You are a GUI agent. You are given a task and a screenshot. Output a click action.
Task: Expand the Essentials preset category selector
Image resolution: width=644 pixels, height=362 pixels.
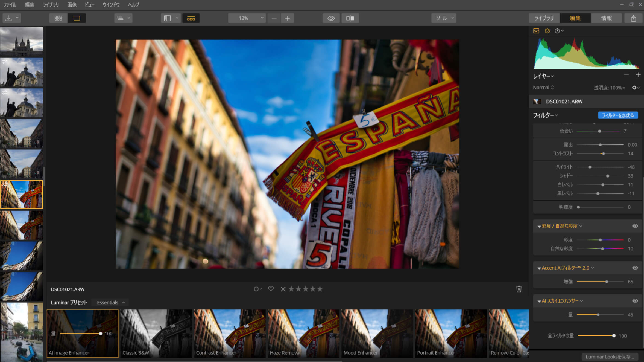tap(111, 302)
